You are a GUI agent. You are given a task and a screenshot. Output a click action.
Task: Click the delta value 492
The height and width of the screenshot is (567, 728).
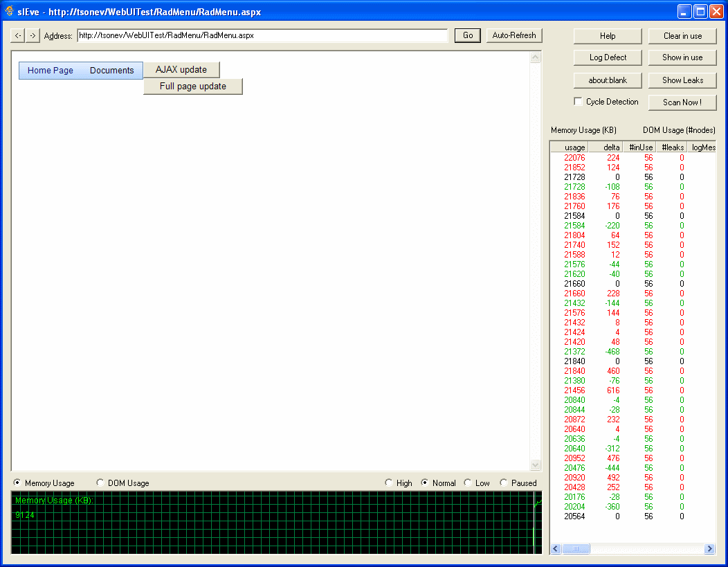point(613,478)
